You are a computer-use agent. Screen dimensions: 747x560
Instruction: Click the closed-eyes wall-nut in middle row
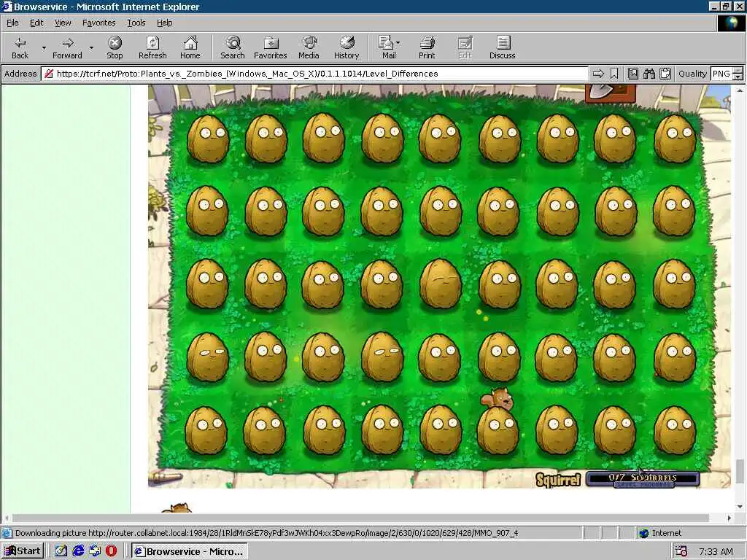click(440, 284)
